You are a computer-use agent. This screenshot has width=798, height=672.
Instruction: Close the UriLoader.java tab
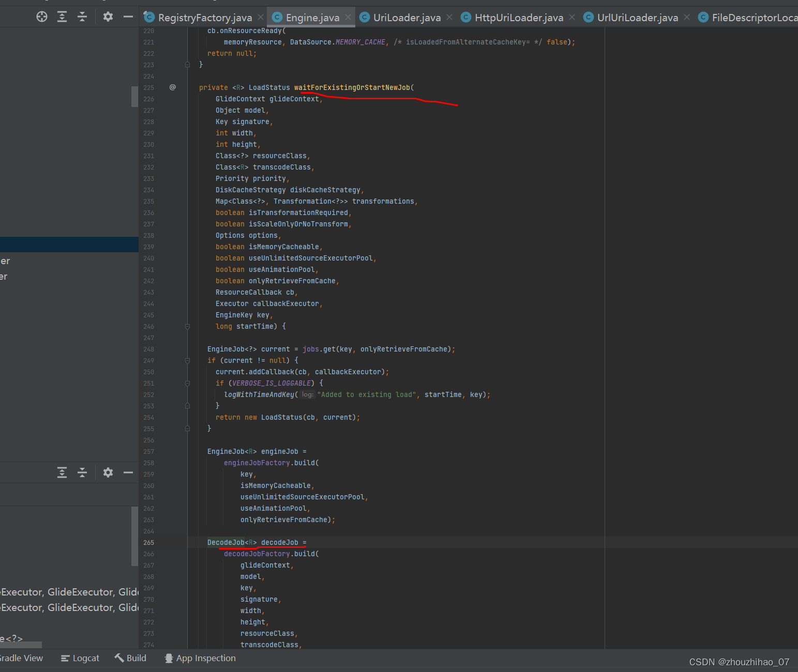[449, 18]
